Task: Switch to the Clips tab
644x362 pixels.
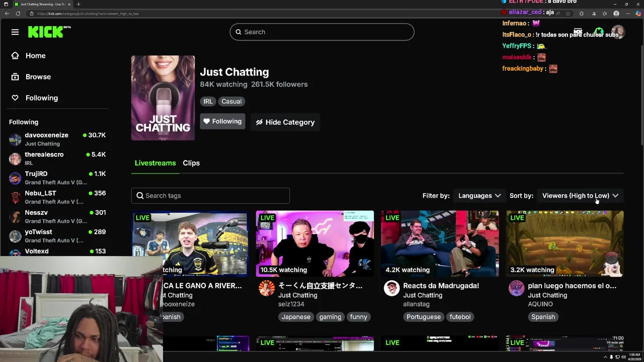Action: [191, 163]
